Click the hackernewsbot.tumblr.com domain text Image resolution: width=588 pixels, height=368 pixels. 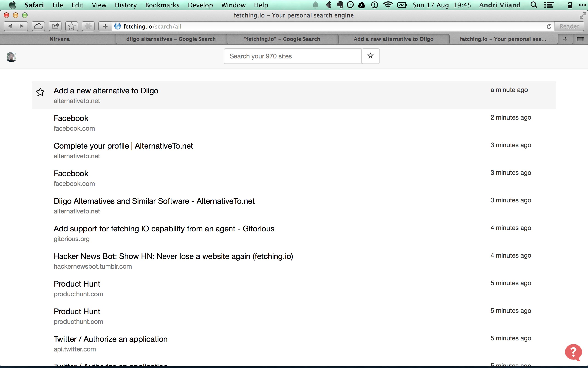tap(93, 267)
